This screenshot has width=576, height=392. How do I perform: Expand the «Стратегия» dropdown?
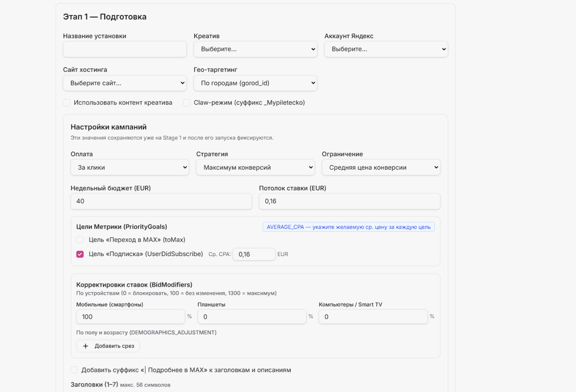coord(256,167)
